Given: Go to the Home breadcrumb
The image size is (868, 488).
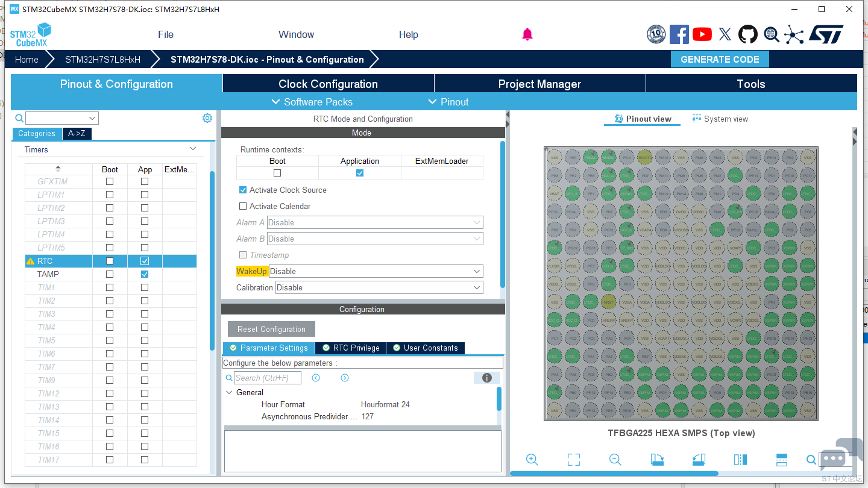Looking at the screenshot, I should click(27, 59).
